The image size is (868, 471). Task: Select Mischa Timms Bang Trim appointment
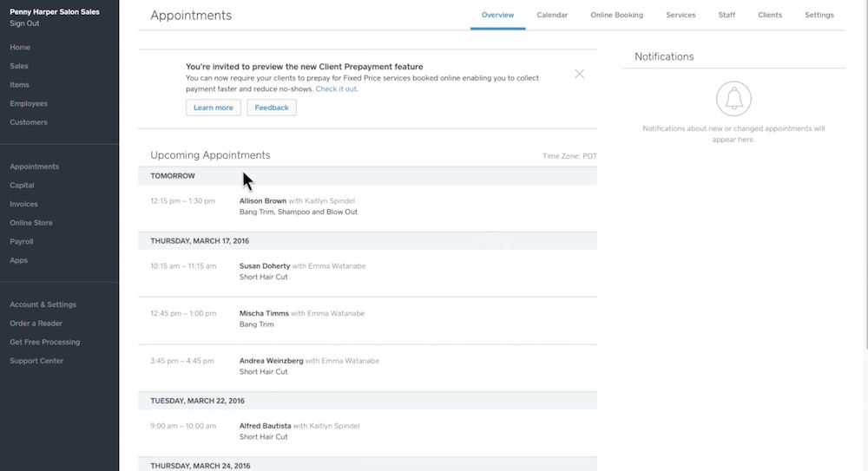click(265, 313)
